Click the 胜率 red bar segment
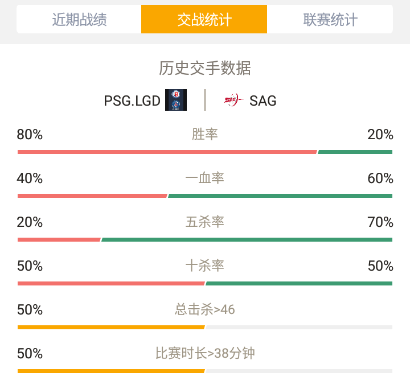 tap(167, 152)
